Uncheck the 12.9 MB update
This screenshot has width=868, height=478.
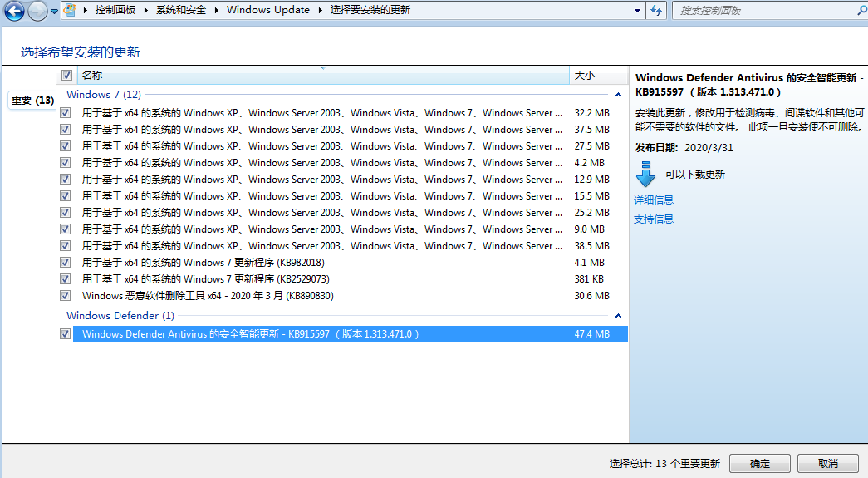point(66,180)
